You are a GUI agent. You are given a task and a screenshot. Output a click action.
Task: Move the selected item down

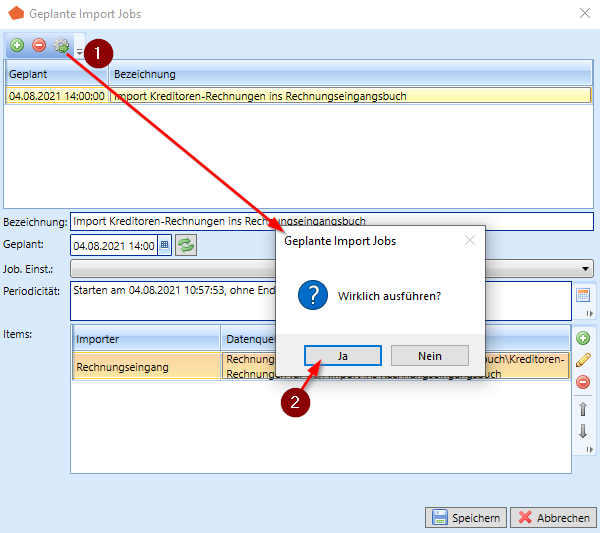(x=583, y=431)
